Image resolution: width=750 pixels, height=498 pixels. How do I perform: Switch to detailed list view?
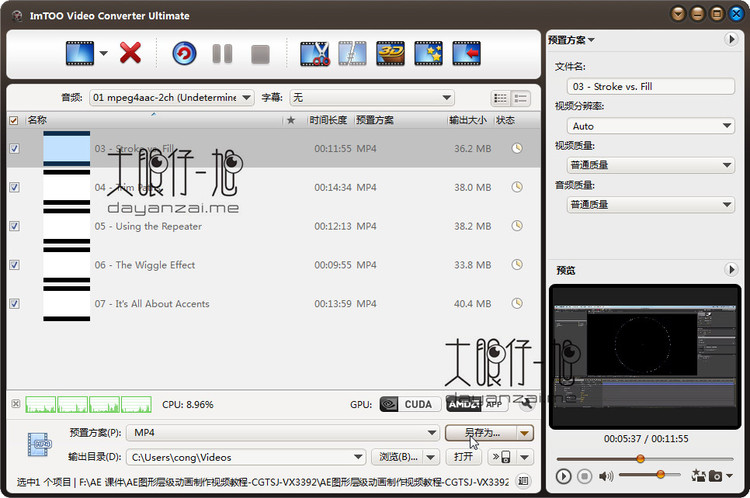point(520,99)
